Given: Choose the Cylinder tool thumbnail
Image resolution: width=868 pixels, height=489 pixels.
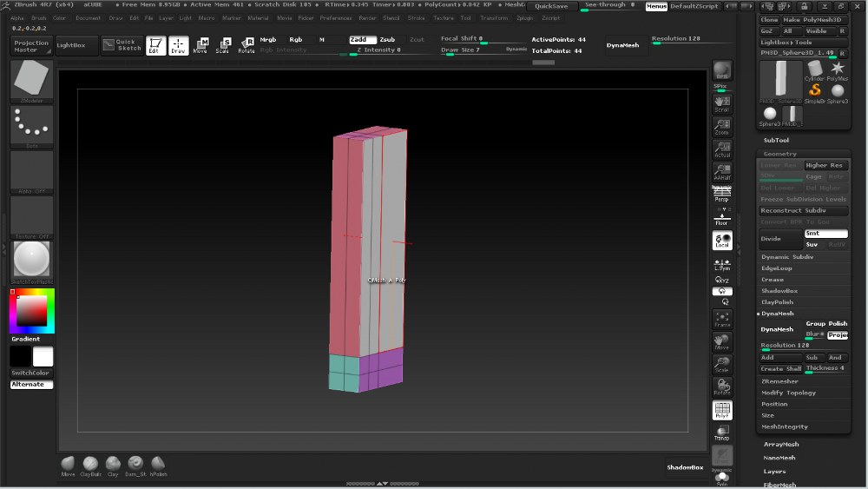Looking at the screenshot, I should pos(814,71).
